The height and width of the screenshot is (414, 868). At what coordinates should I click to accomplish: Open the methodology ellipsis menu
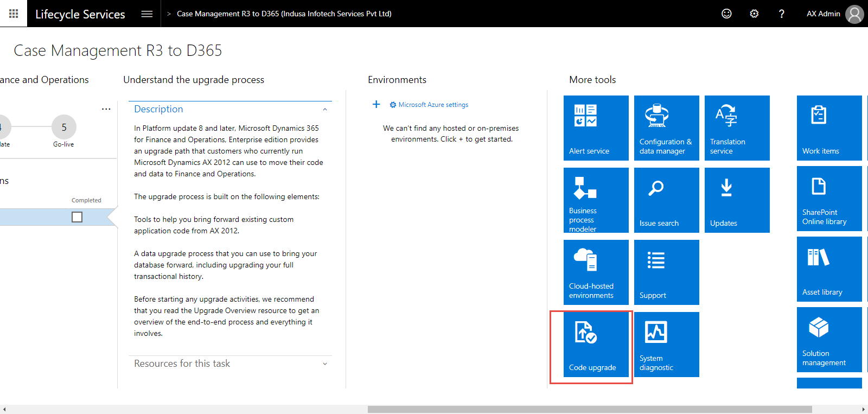pyautogui.click(x=106, y=109)
